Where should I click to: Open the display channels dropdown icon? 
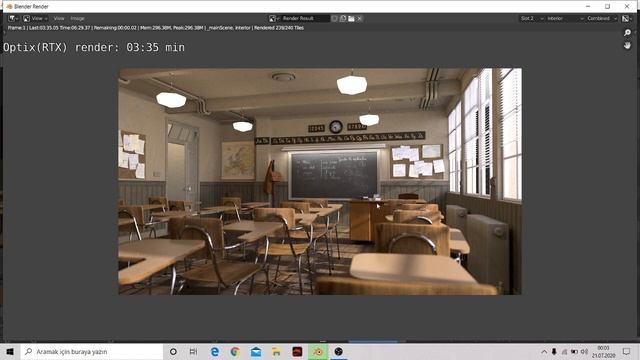(x=627, y=18)
